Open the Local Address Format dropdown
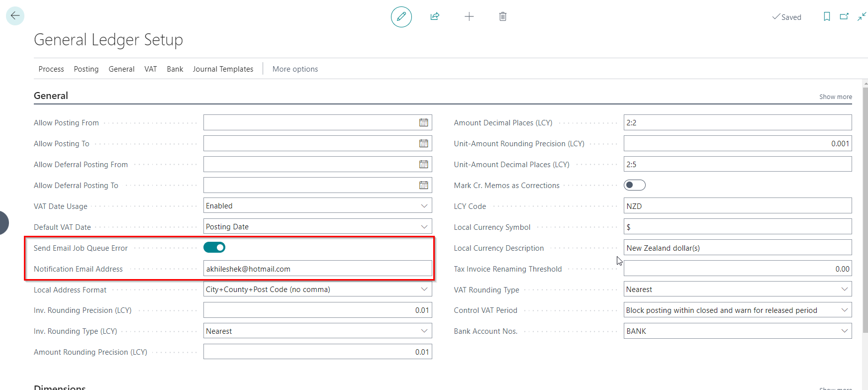The width and height of the screenshot is (868, 390). pyautogui.click(x=424, y=290)
